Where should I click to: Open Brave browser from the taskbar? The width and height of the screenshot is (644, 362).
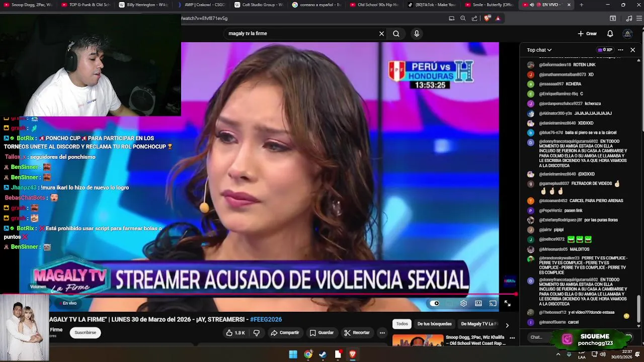pyautogui.click(x=352, y=354)
